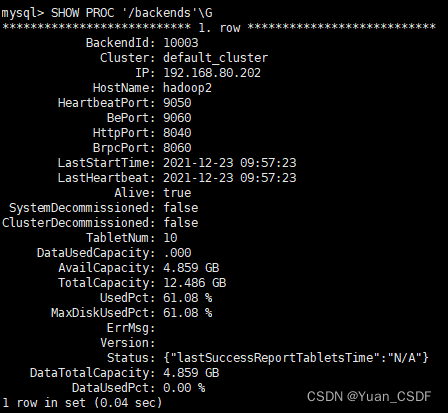The width and height of the screenshot is (448, 413).
Task: Click the BrpcPort value 8060
Action: click(x=177, y=148)
